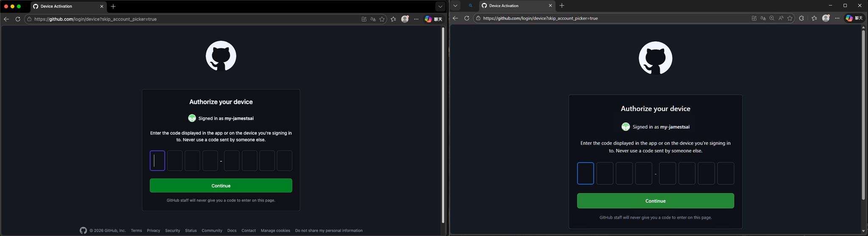Reload the page in the macOS browser window

(x=18, y=19)
